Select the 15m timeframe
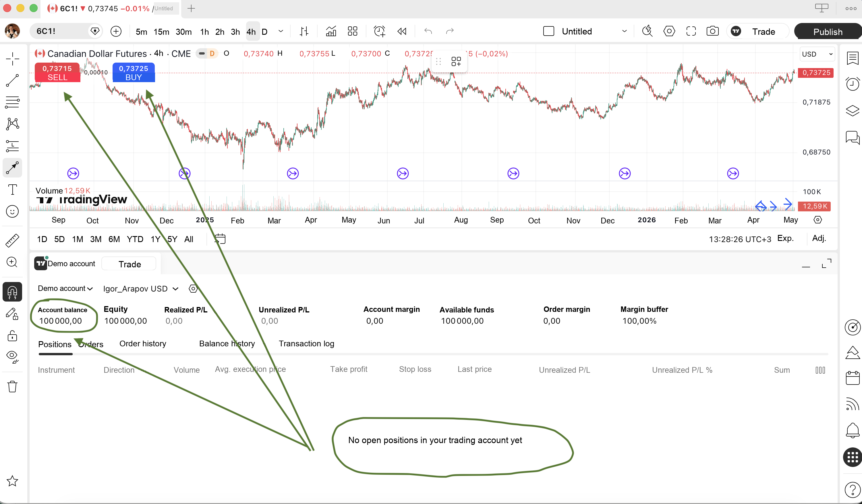This screenshot has width=862, height=504. [x=161, y=32]
